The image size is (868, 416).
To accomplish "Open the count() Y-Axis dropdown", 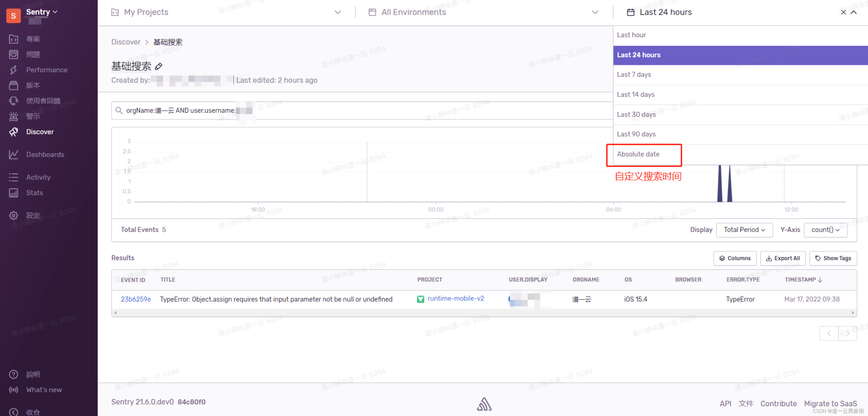I will coord(825,230).
